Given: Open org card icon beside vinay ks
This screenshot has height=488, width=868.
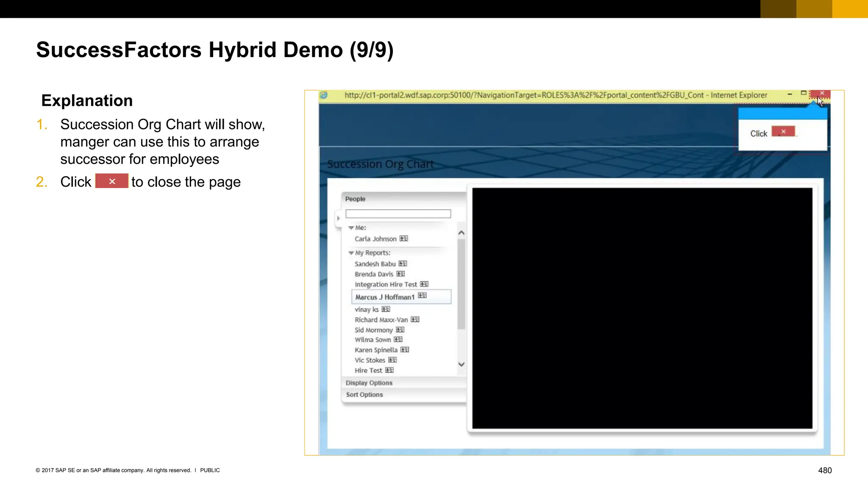Looking at the screenshot, I should pyautogui.click(x=386, y=309).
